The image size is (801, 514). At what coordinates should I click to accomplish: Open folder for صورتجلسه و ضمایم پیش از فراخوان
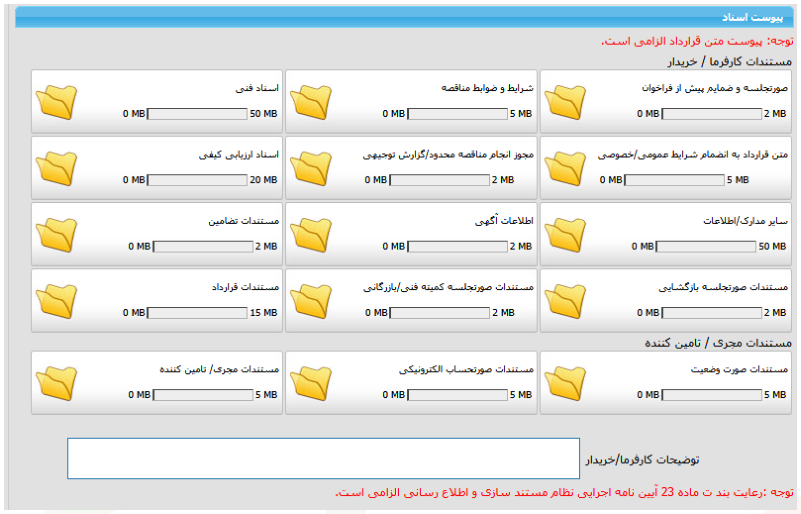[565, 102]
